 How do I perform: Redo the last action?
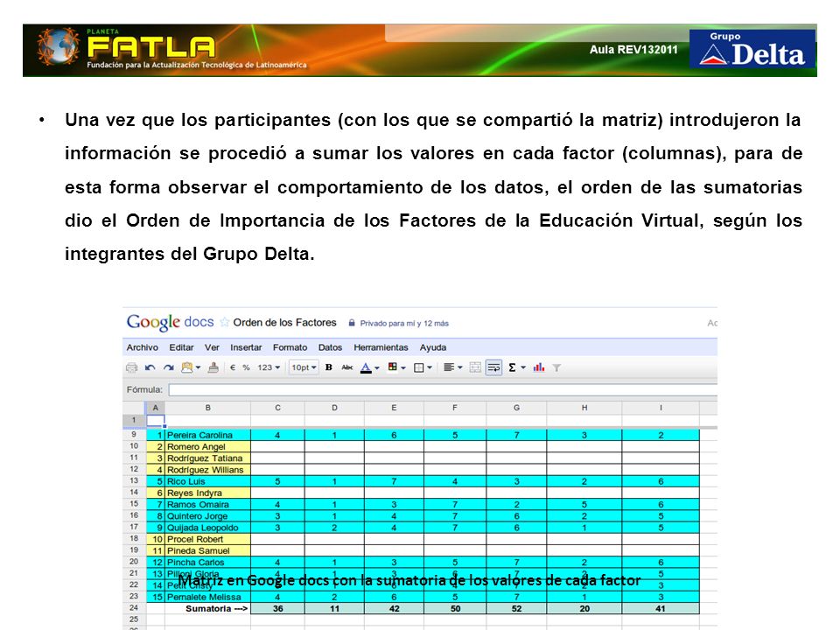pos(169,367)
